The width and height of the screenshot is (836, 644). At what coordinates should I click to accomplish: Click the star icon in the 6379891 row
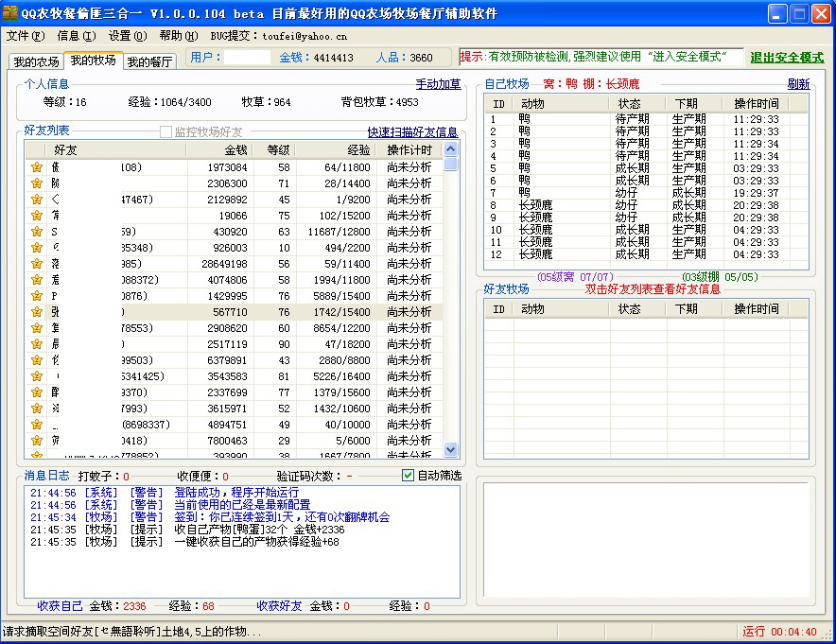click(x=37, y=360)
